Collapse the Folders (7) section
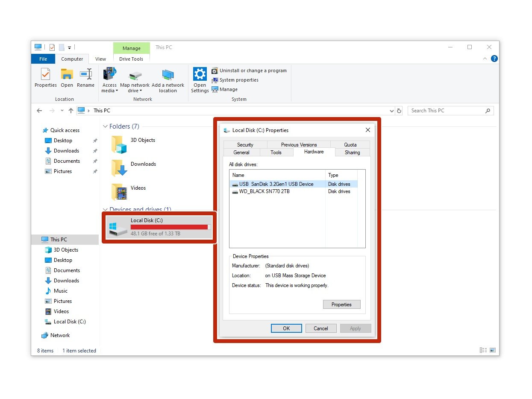The height and width of the screenshot is (399, 532). [106, 126]
